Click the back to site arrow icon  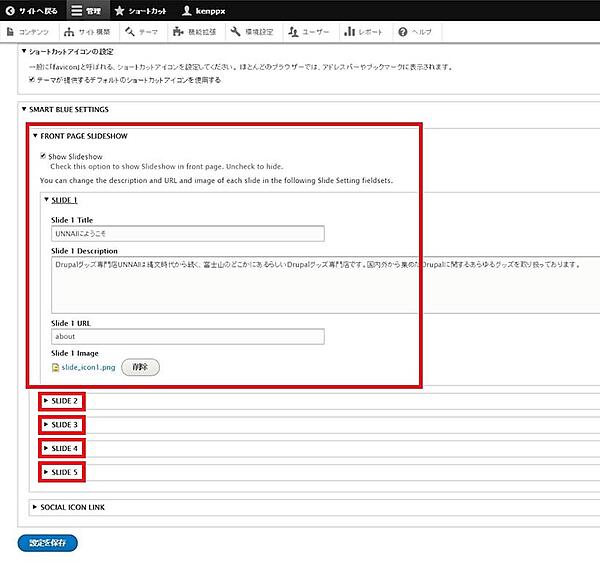(x=11, y=10)
